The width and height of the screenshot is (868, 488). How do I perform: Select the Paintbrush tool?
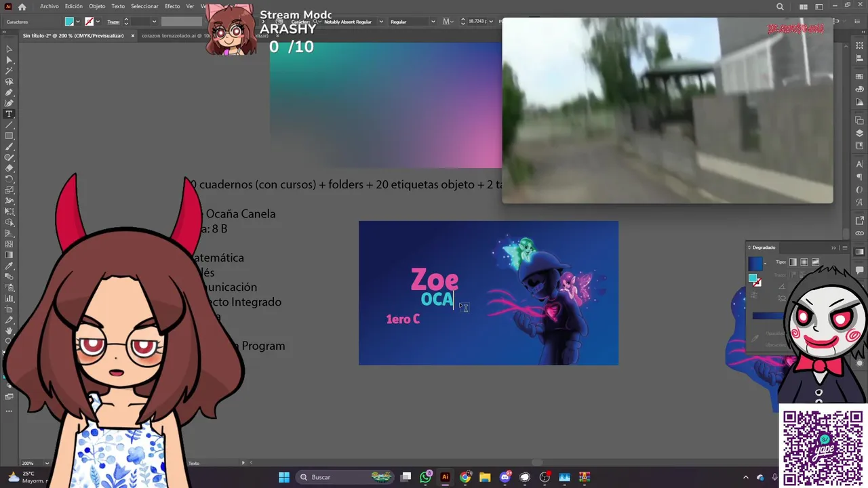coord(9,146)
